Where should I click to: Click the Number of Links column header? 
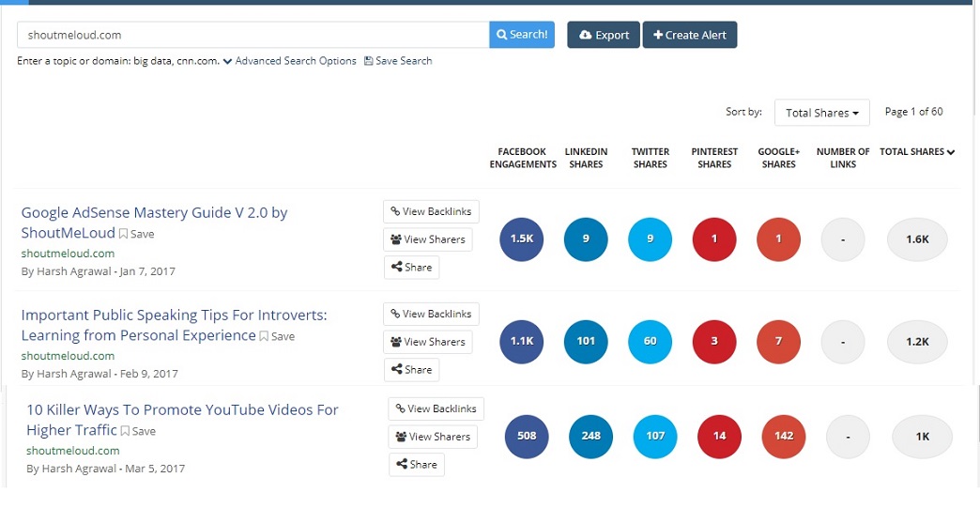(x=843, y=158)
